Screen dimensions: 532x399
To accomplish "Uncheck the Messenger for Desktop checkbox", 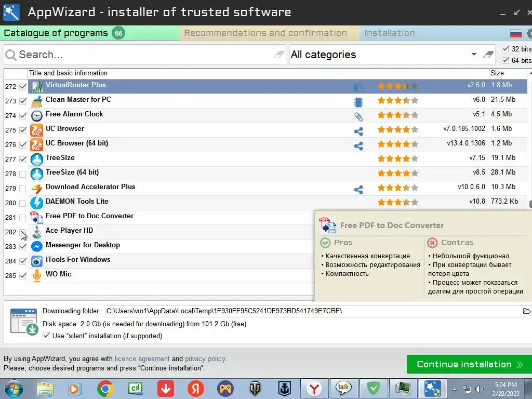I will point(23,247).
